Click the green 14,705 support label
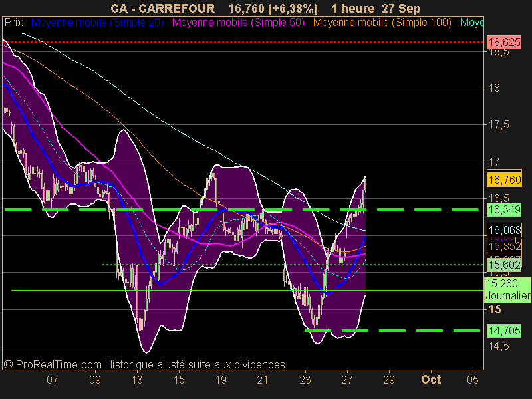Viewport: 532px width, 399px height. 505,331
